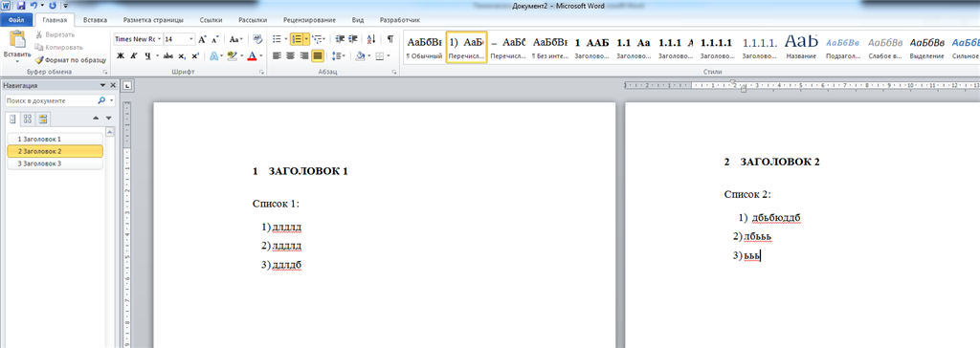Apply subscript formatting
The image size is (980, 348).
182,56
